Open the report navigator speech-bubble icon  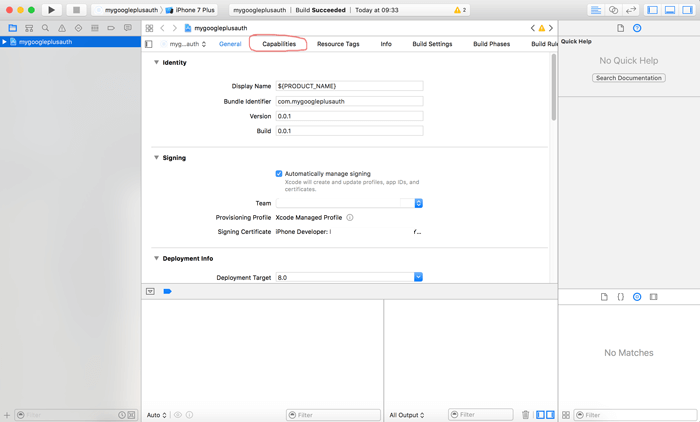pyautogui.click(x=128, y=28)
